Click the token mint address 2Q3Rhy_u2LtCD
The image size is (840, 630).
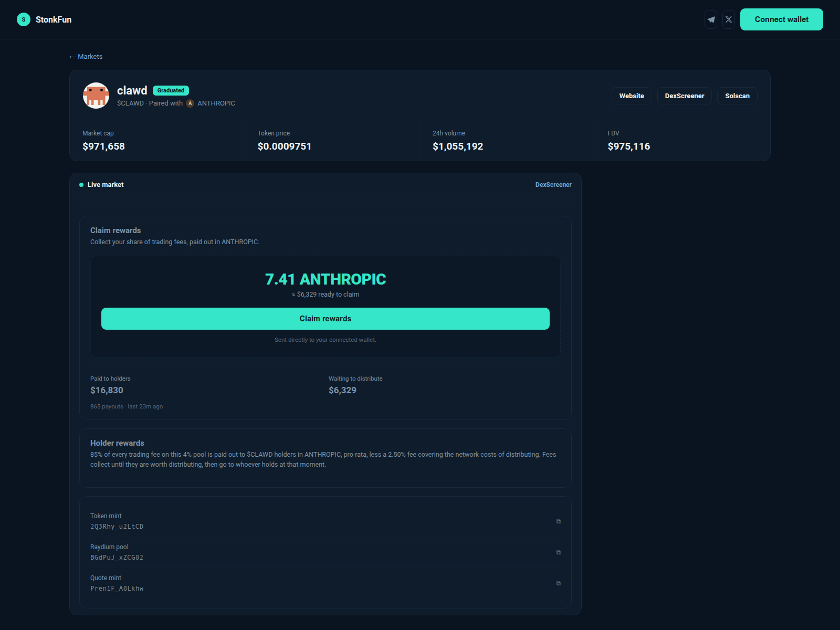(117, 527)
